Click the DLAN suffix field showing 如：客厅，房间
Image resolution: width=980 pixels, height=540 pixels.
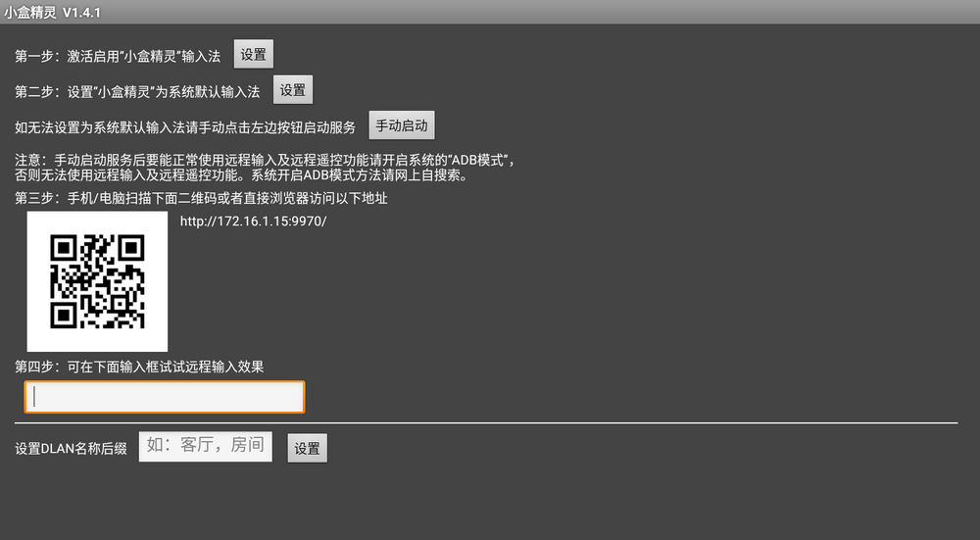(x=205, y=446)
